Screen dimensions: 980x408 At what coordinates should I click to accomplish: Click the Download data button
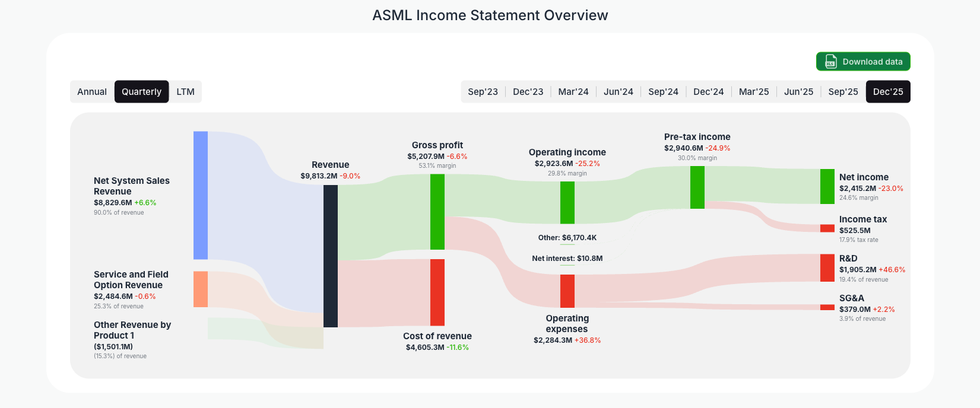(863, 62)
